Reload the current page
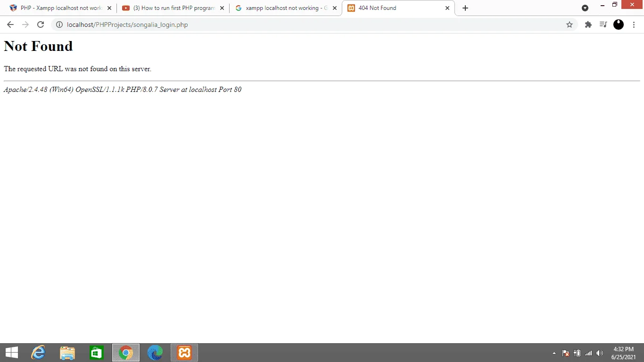The height and width of the screenshot is (362, 644). pos(41,25)
